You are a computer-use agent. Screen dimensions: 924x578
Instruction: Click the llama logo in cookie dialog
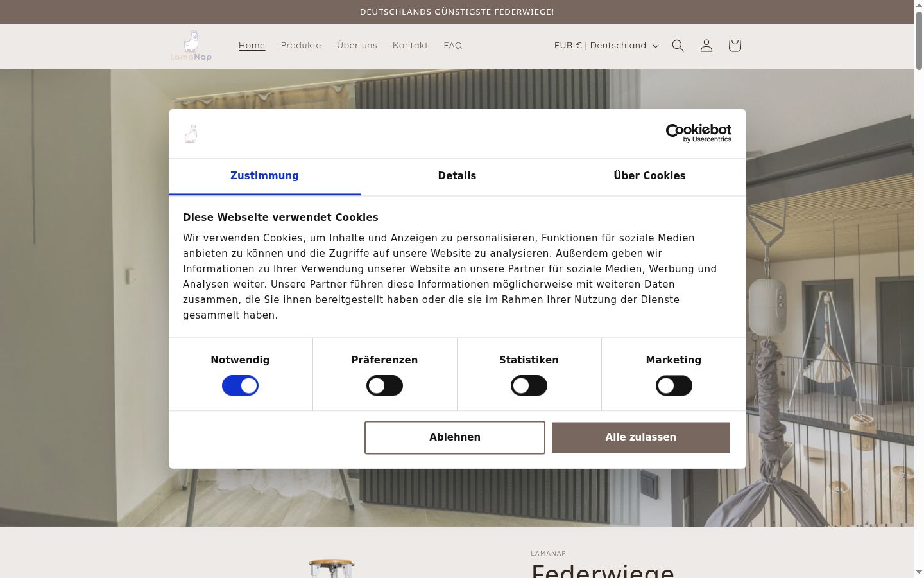click(191, 134)
